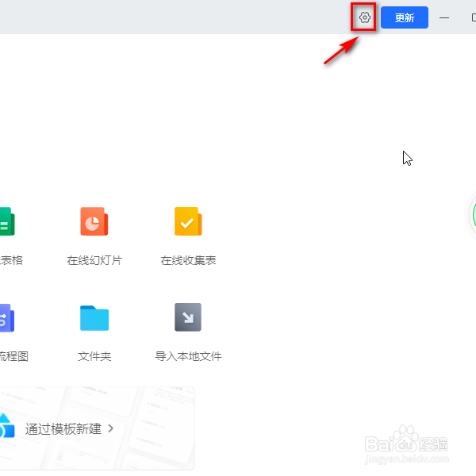
Task: Click the blue 更新 update button
Action: tap(405, 17)
